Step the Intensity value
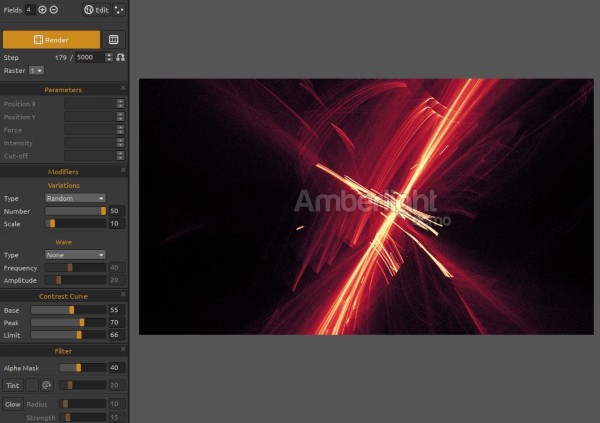This screenshot has height=423, width=600. click(121, 143)
